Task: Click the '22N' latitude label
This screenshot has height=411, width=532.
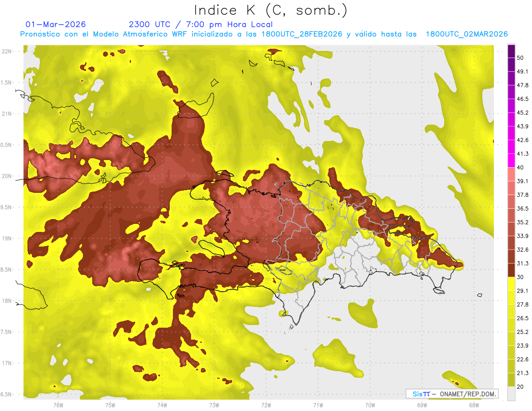Action: click(x=7, y=51)
